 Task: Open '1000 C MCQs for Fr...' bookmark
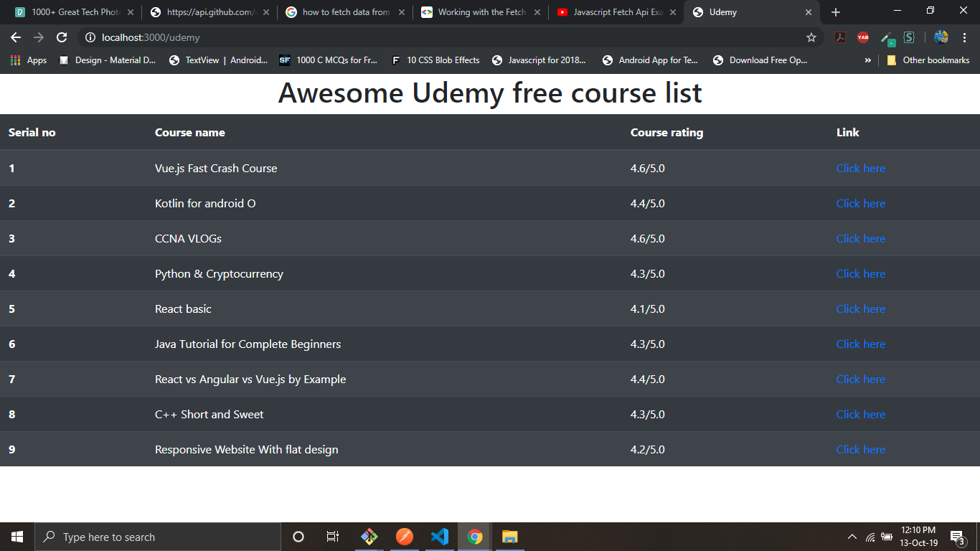click(329, 60)
